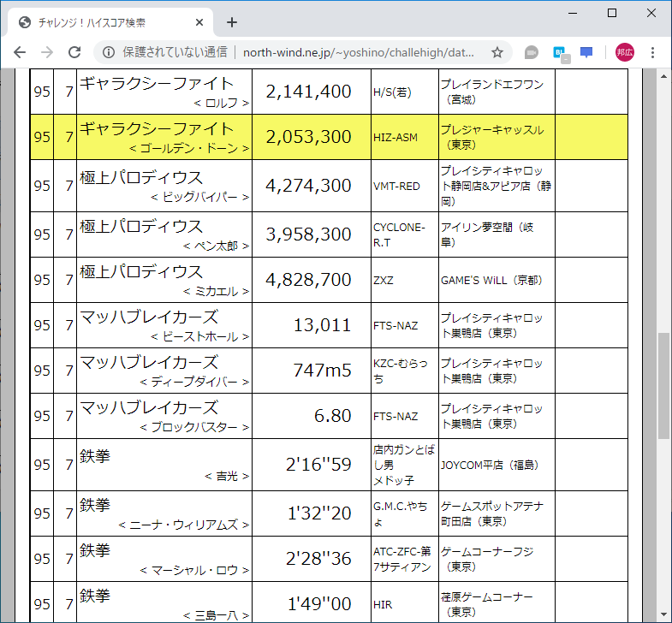The image size is (672, 623).
Task: Click arcade 荏原ゲームコーナー（東京）
Action: [x=487, y=604]
